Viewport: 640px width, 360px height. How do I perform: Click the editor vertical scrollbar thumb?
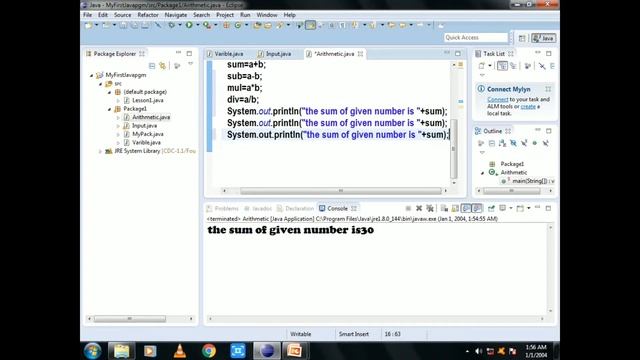(x=453, y=149)
